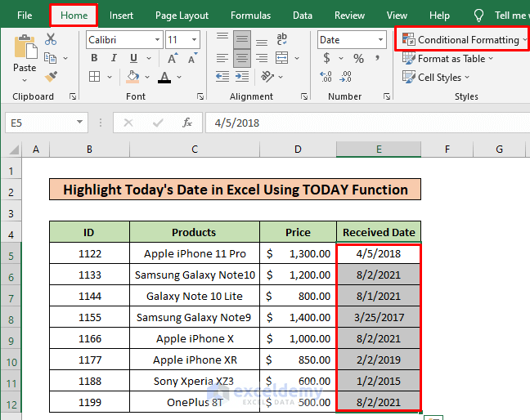Open the File tab

(25, 16)
